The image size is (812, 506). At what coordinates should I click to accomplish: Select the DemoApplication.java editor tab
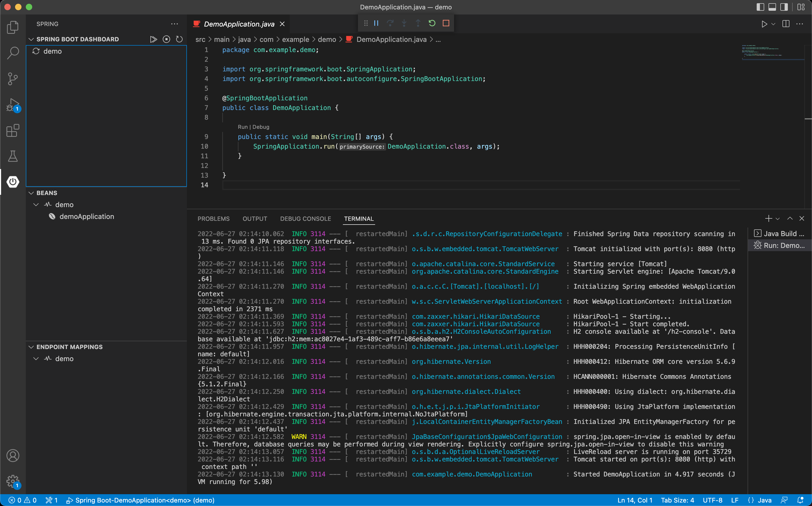pos(239,24)
